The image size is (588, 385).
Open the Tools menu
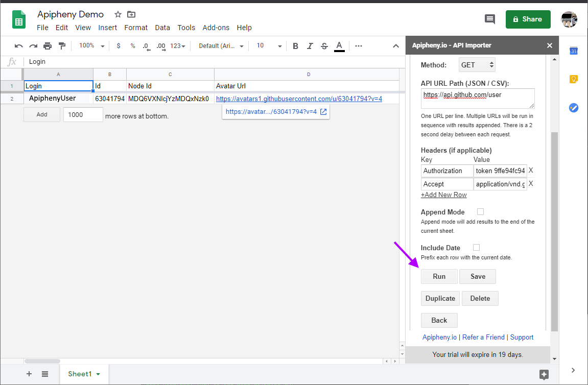[186, 28]
